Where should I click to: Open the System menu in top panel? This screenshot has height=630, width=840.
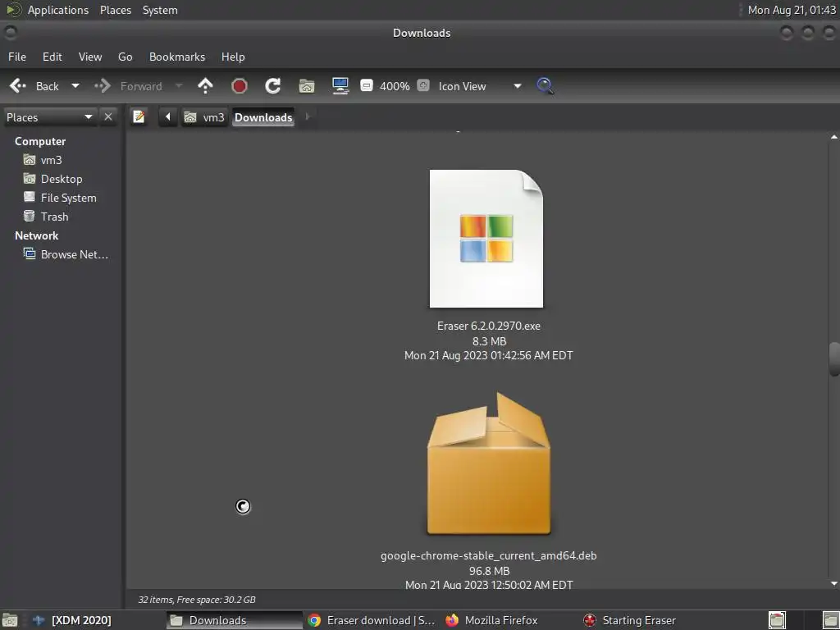160,10
